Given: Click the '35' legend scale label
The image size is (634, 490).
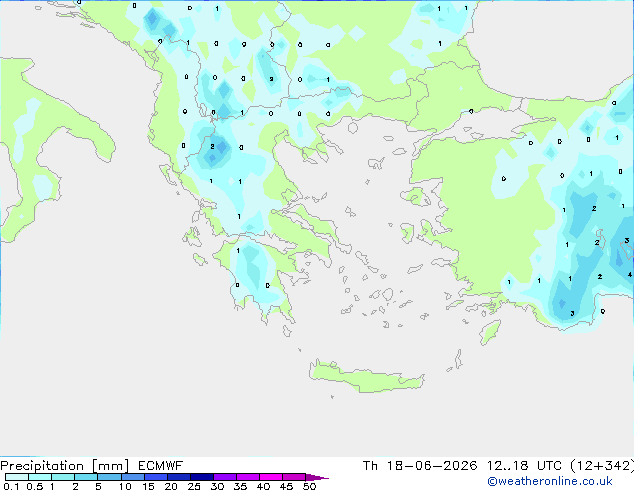Looking at the screenshot, I should pos(240,486).
